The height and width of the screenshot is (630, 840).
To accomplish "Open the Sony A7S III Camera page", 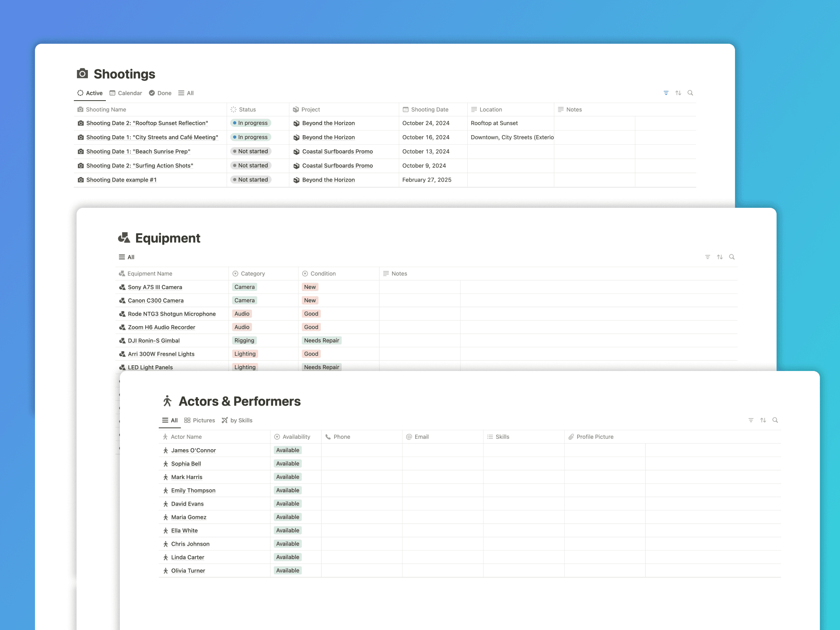I will (155, 287).
